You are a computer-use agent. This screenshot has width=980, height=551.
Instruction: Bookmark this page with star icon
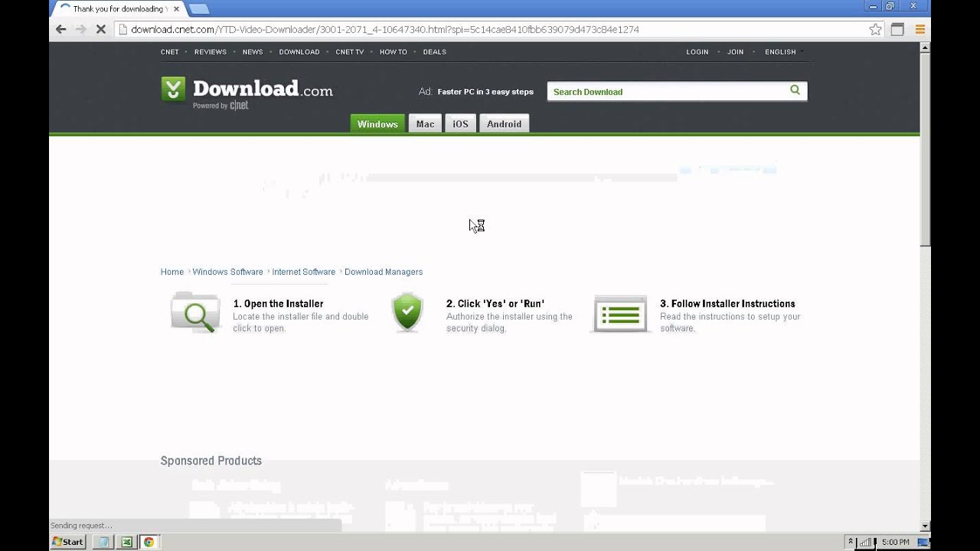coord(876,29)
